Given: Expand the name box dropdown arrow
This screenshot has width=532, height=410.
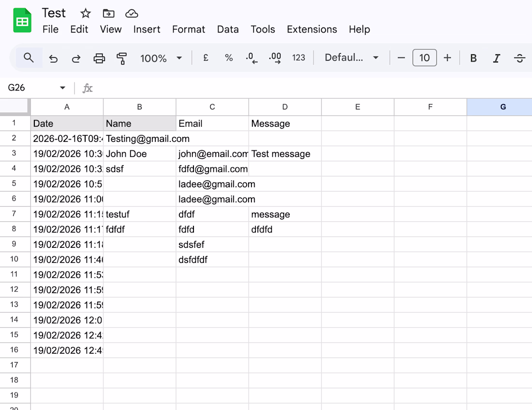Looking at the screenshot, I should (62, 88).
